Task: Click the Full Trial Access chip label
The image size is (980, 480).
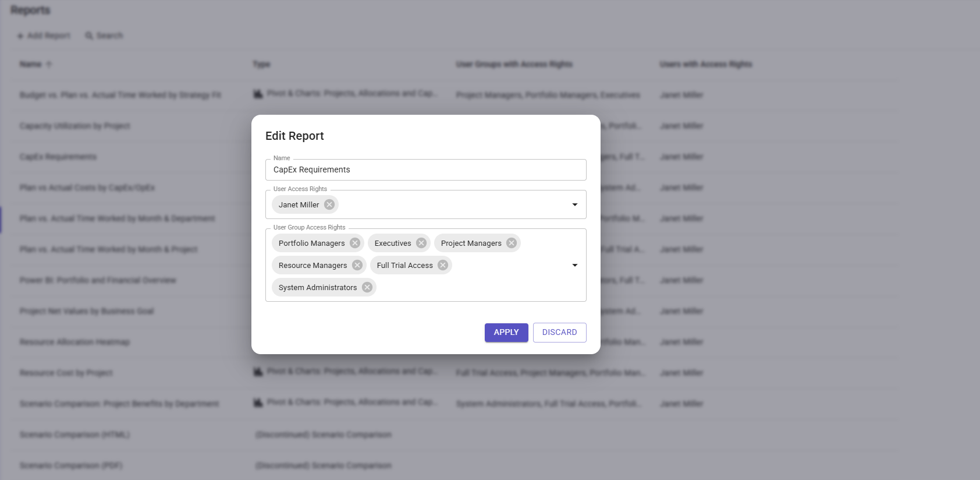Action: (404, 265)
